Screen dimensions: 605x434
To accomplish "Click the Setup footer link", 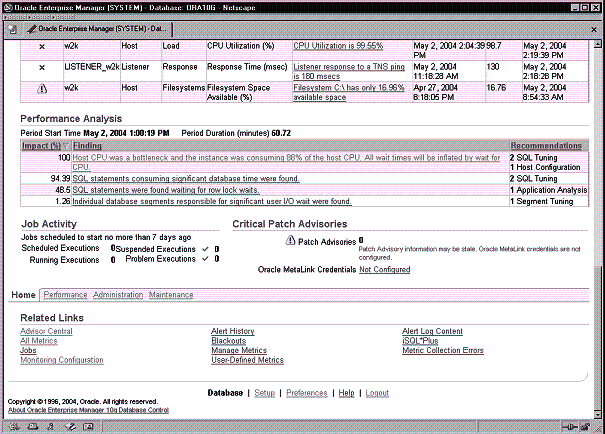I will (x=264, y=393).
